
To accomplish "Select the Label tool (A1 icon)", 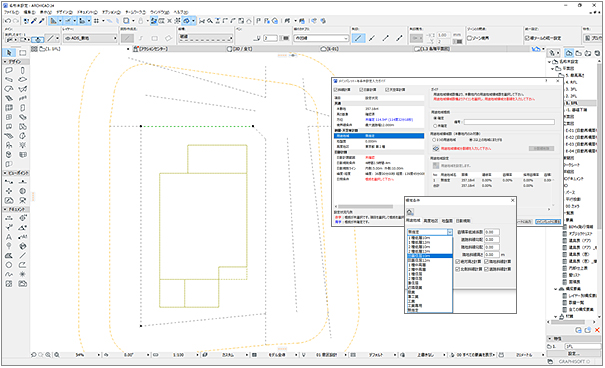I will pos(23,237).
